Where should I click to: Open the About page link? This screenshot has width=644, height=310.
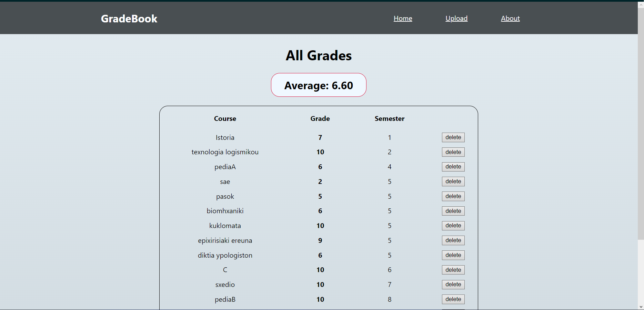coord(510,18)
